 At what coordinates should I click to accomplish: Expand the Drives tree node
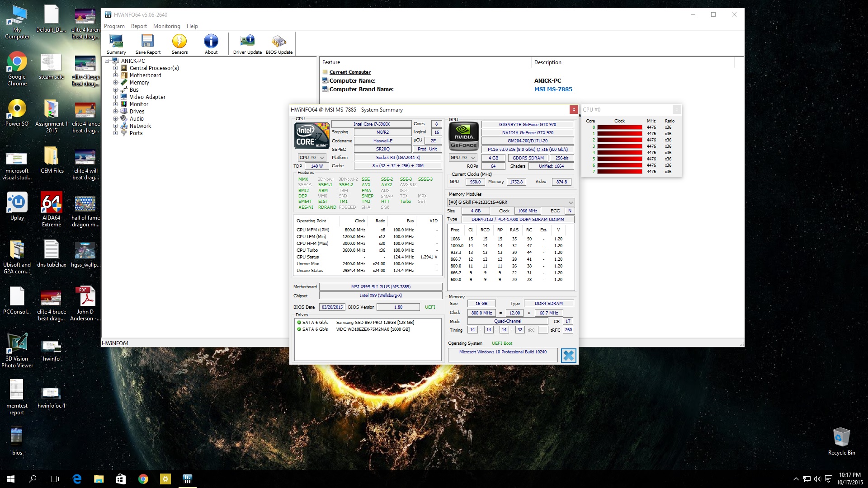tap(115, 112)
